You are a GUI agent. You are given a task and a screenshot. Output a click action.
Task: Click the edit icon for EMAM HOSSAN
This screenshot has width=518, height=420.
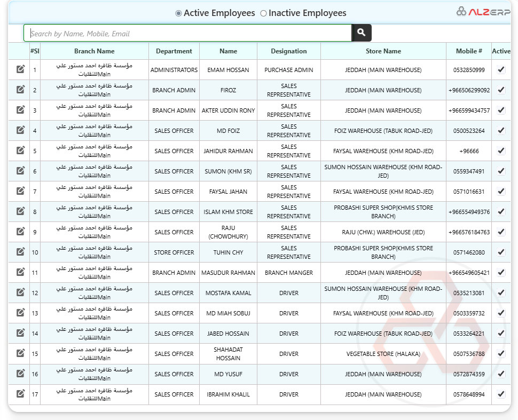point(20,69)
